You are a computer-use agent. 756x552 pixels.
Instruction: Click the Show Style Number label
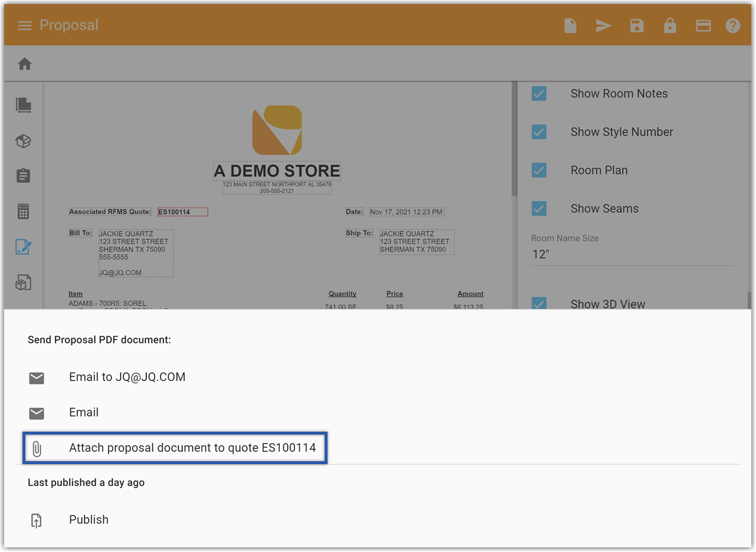coord(622,132)
